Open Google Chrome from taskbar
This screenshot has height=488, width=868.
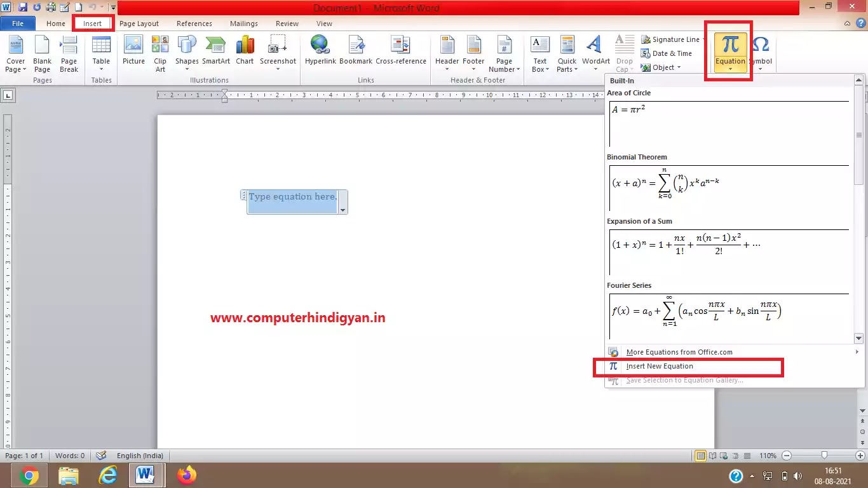point(28,475)
